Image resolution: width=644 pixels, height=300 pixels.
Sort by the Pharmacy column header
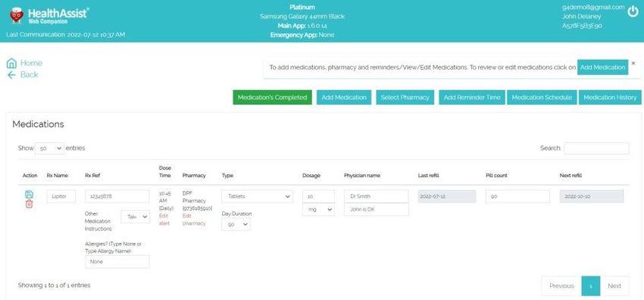pyautogui.click(x=194, y=175)
